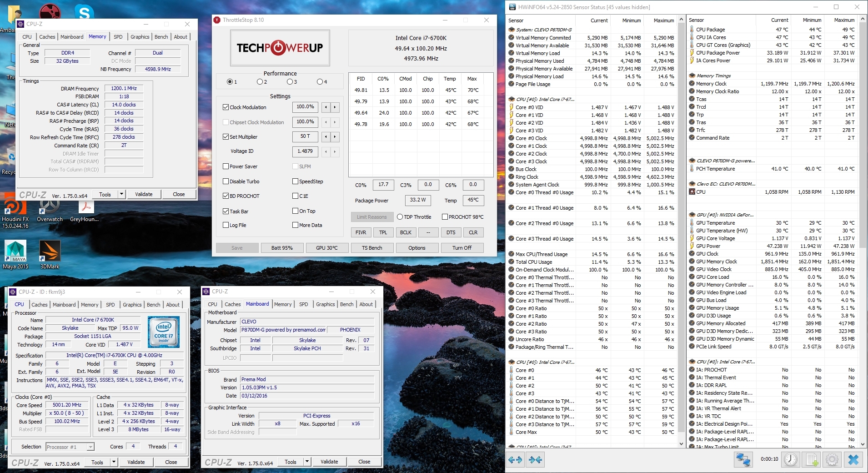This screenshot has width=868, height=473.
Task: Select Performance profile 3 radio button
Action: pos(290,82)
